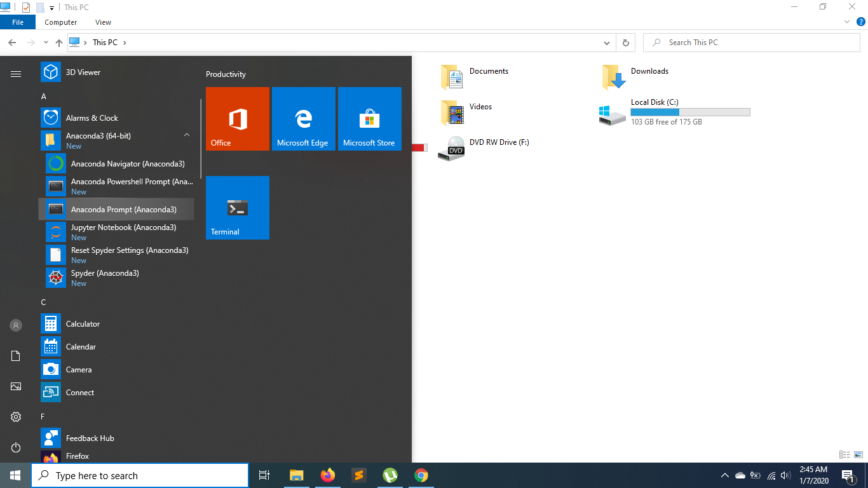
Task: Open Alarms & Clock app
Action: (x=118, y=118)
